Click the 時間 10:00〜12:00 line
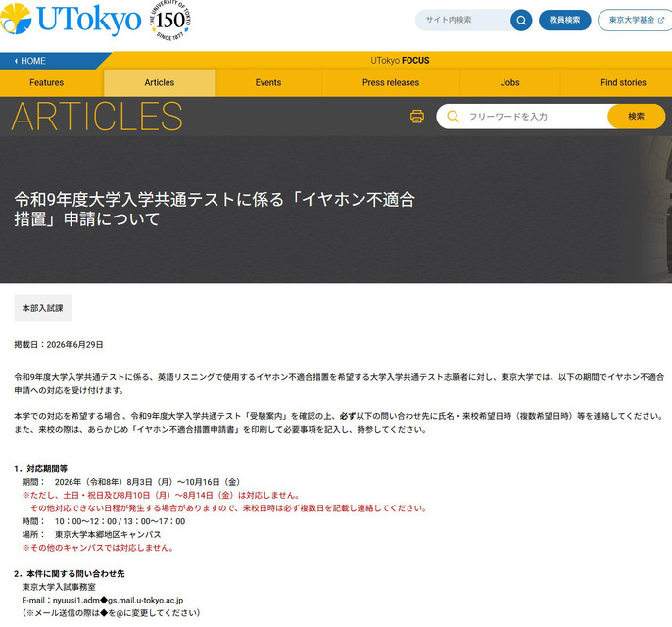This screenshot has height=627, width=672. (104, 521)
